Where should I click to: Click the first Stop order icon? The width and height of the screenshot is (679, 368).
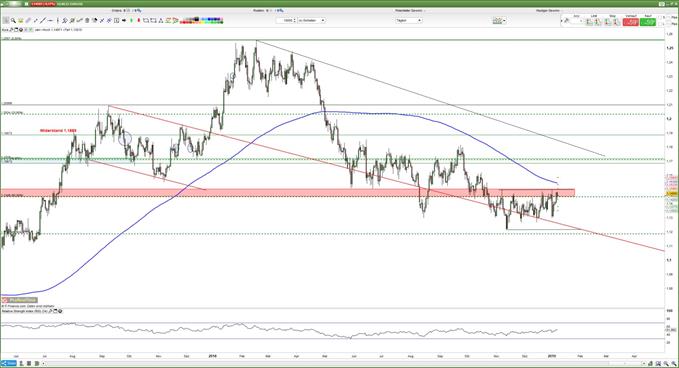(606, 21)
